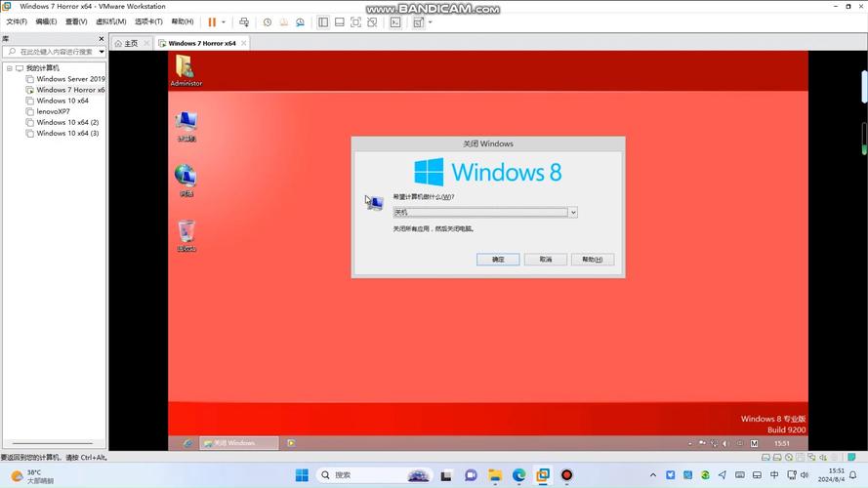
Task: Open the host Task View icon
Action: click(446, 474)
